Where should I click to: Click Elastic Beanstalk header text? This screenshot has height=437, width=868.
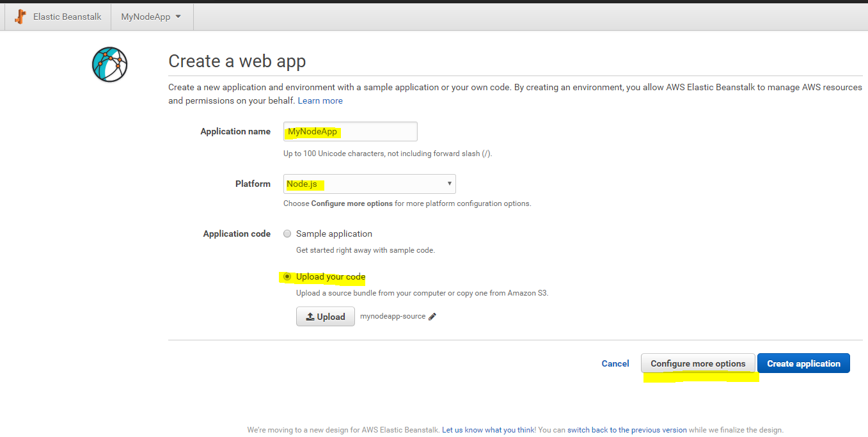(67, 17)
